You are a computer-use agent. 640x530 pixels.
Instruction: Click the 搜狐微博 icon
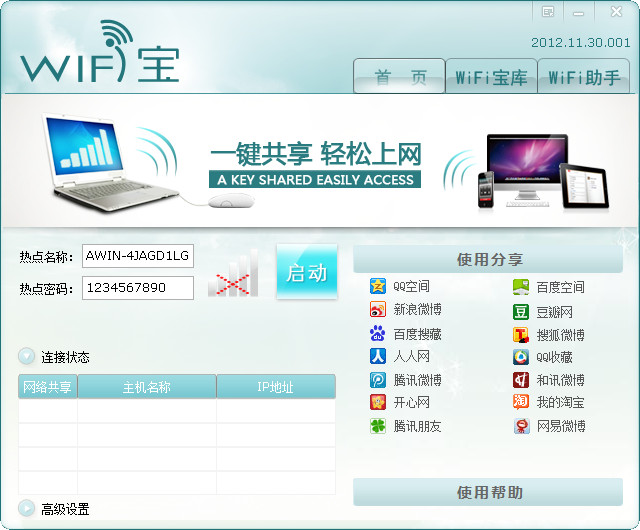coord(521,335)
